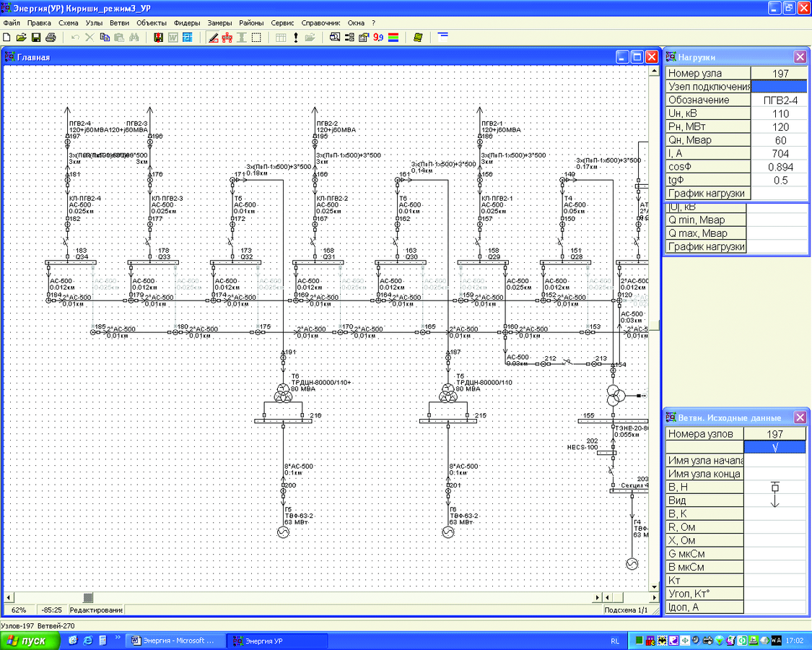812x650 pixels.
Task: Click the red network scheme icon
Action: pos(227,38)
